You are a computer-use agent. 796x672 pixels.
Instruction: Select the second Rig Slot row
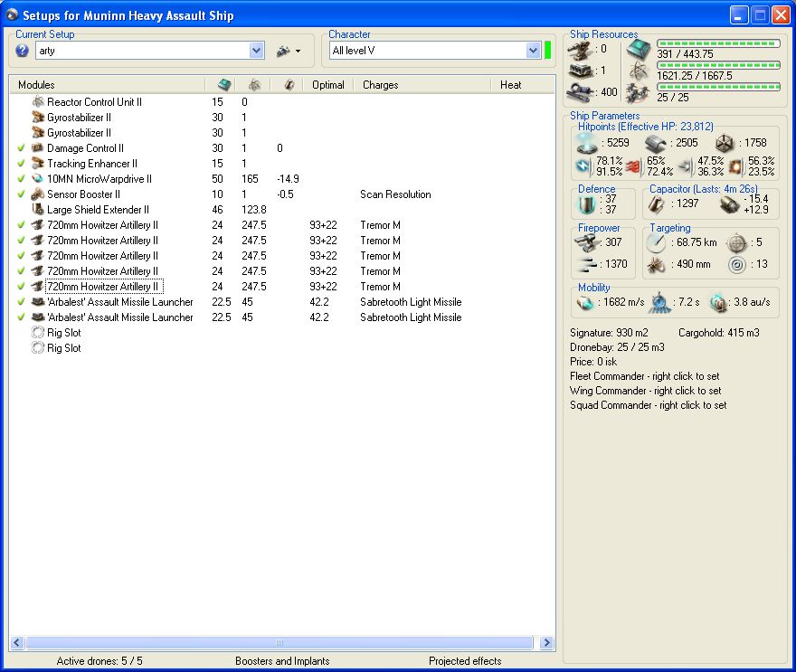point(281,347)
